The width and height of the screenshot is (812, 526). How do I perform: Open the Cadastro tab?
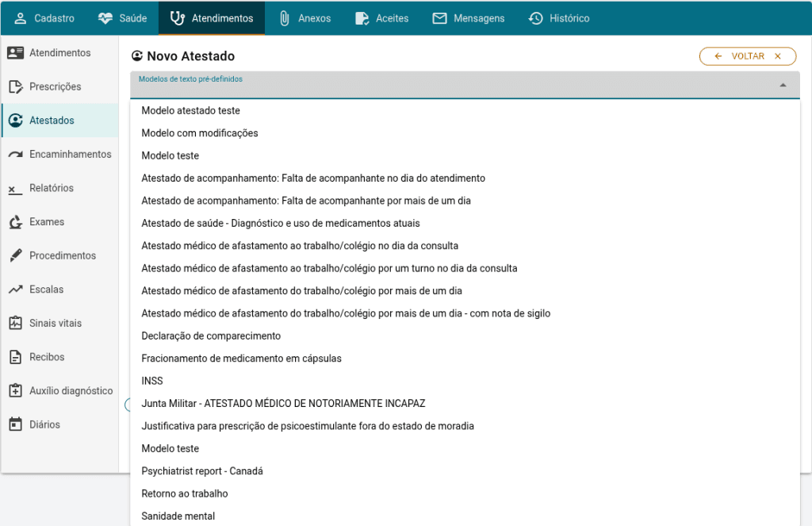44,19
